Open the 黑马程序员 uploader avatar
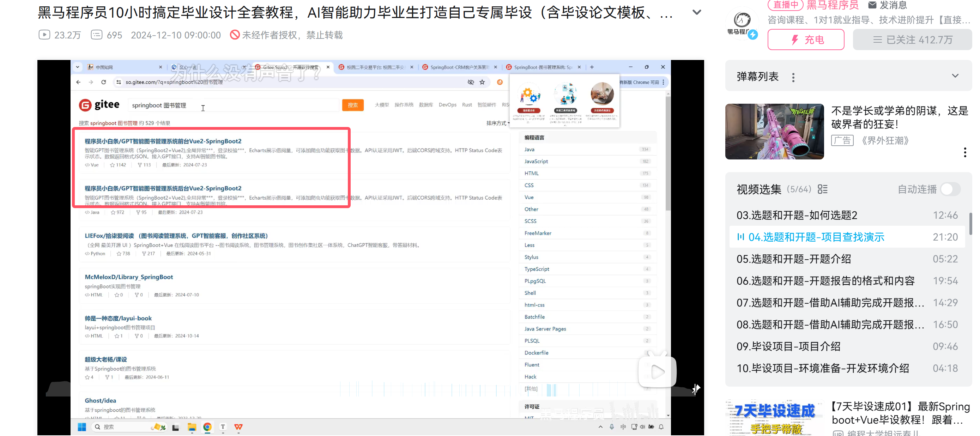This screenshot has height=436, width=980. pyautogui.click(x=742, y=23)
